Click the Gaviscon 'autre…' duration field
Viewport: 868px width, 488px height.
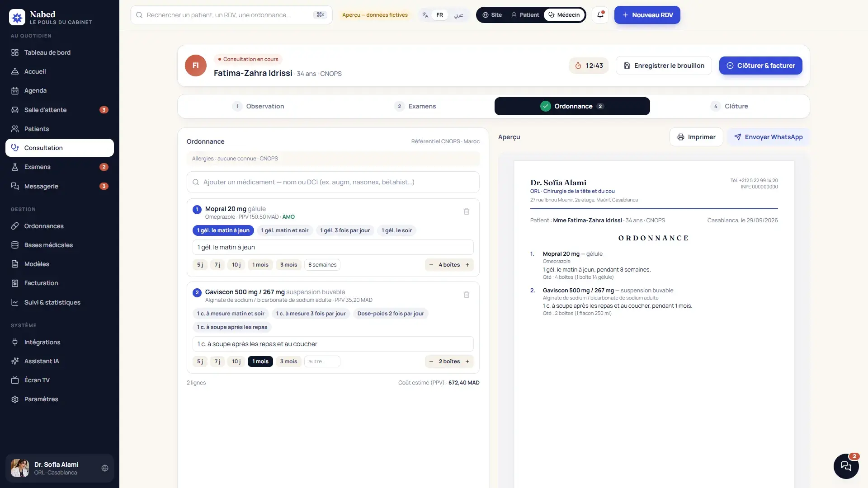tap(322, 361)
